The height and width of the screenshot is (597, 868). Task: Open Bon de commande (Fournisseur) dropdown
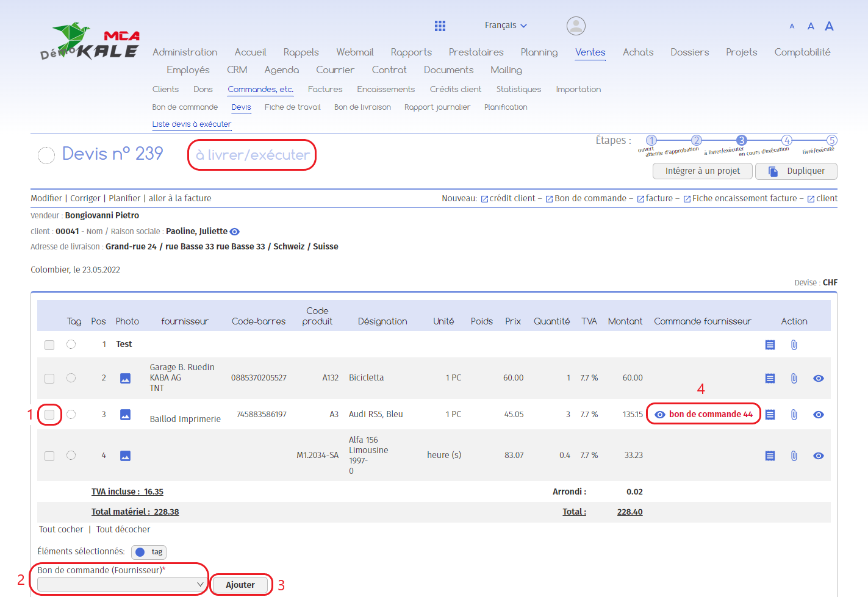coord(122,584)
